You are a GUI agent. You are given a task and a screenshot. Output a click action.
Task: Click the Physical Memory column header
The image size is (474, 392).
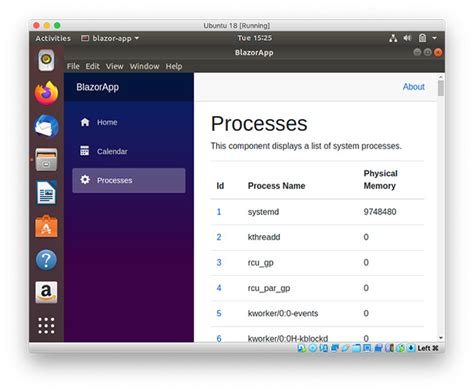pos(381,179)
